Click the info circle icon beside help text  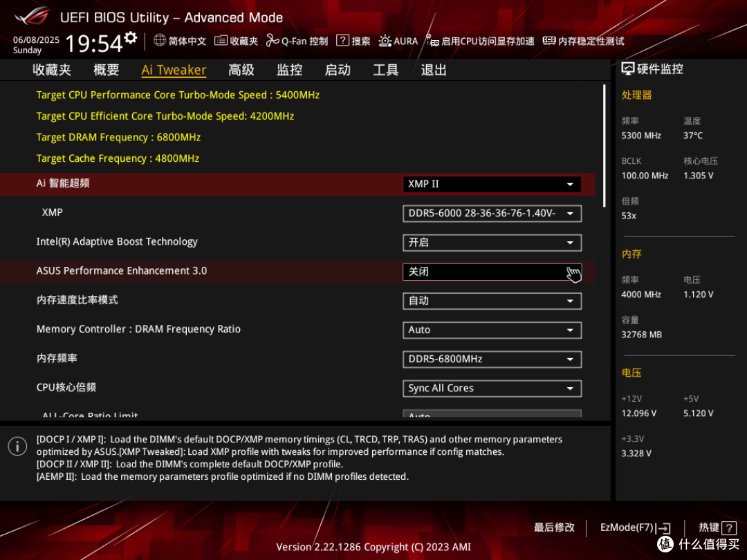pos(17,446)
